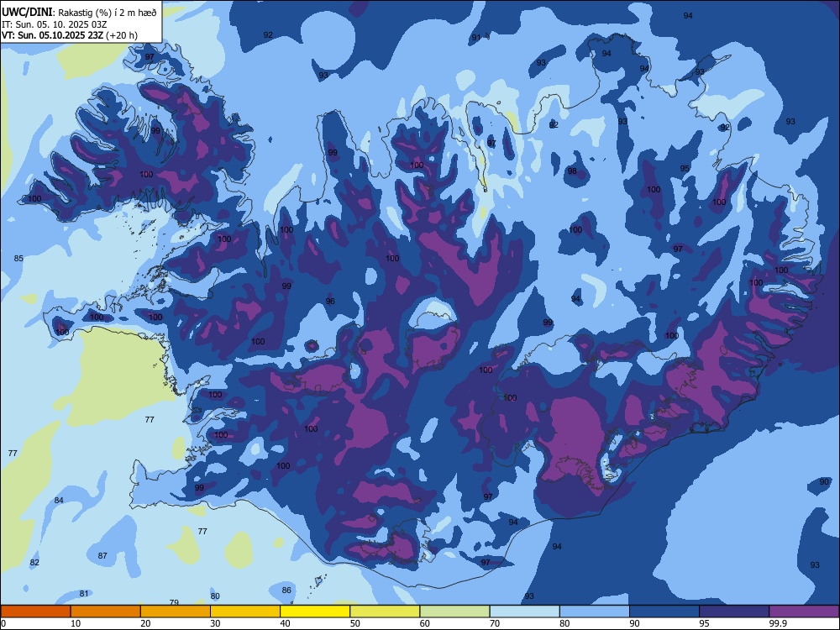Viewport: 840px width, 630px height.
Task: Click the 87 humidity value on the map
Action: [102, 555]
